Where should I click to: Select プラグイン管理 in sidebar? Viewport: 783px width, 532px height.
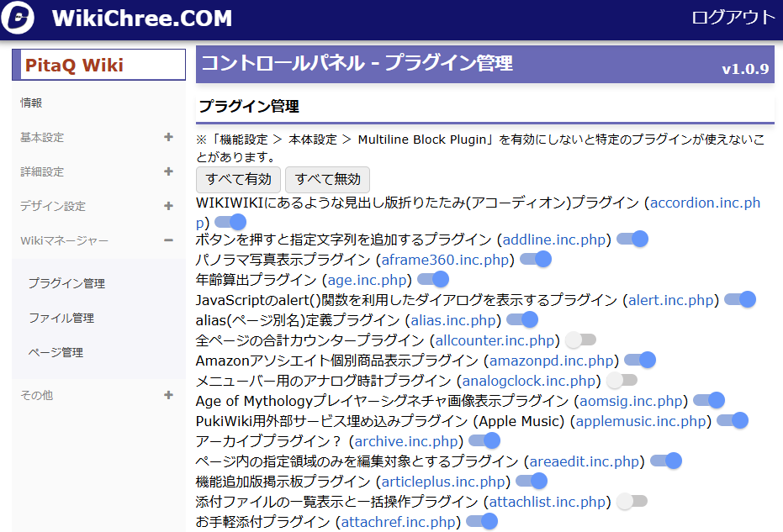pyautogui.click(x=66, y=283)
